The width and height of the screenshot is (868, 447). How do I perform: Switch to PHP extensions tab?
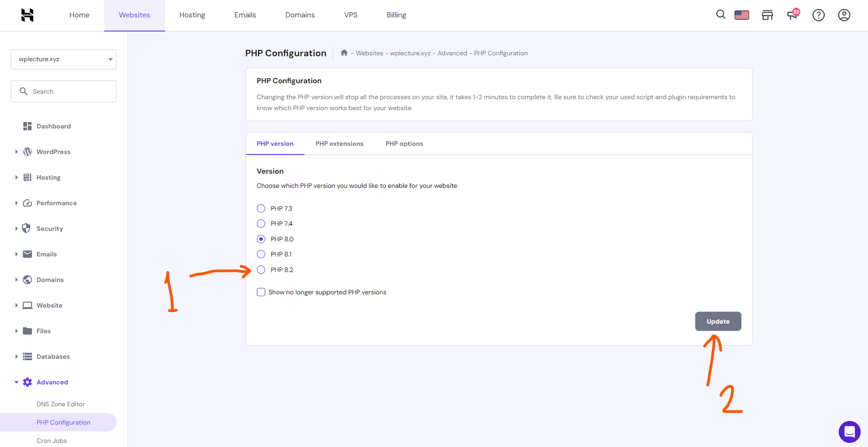tap(340, 144)
